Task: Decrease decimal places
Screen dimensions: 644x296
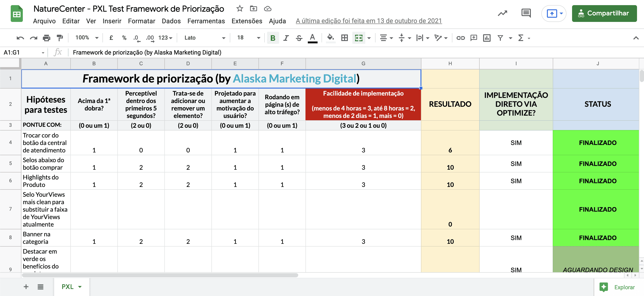Action: coord(137,38)
